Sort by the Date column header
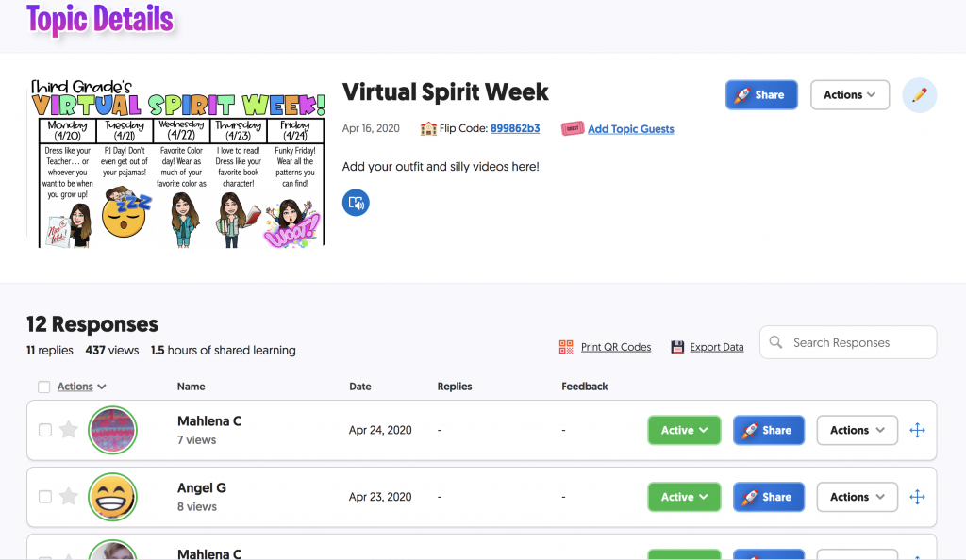The width and height of the screenshot is (966, 560). 360,387
